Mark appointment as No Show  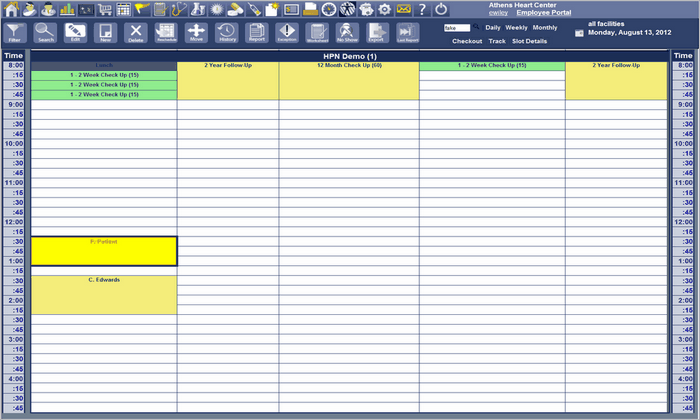(x=347, y=32)
